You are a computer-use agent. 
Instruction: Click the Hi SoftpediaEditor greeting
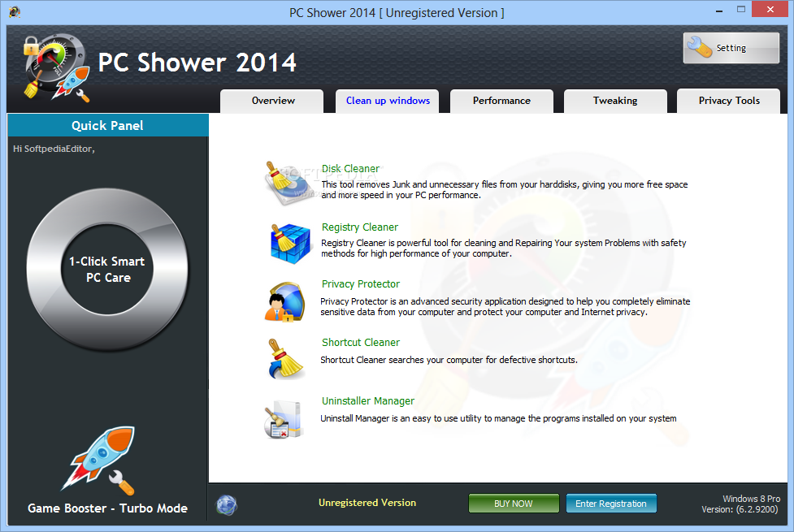click(x=54, y=149)
